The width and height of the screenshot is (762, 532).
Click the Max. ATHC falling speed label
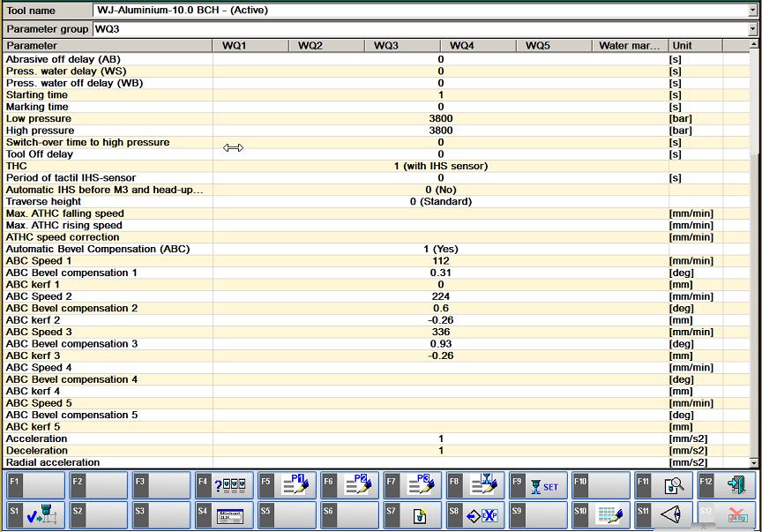tap(65, 214)
